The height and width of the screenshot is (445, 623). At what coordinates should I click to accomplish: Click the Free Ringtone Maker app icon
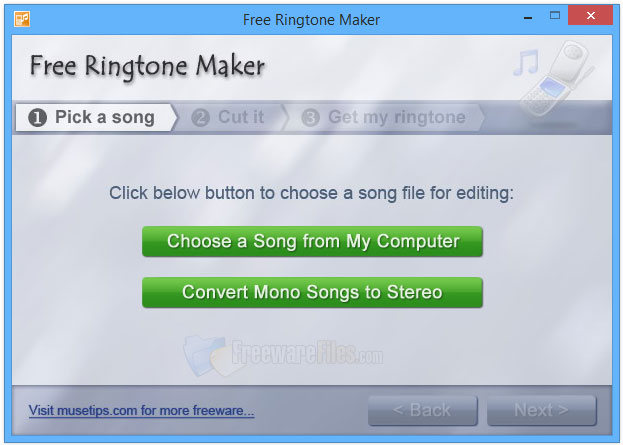click(22, 19)
